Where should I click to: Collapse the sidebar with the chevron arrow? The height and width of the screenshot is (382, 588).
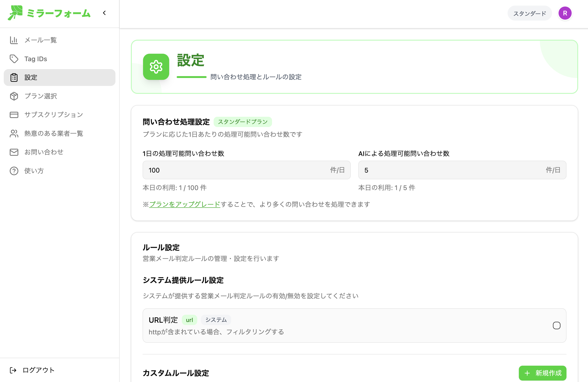(104, 13)
